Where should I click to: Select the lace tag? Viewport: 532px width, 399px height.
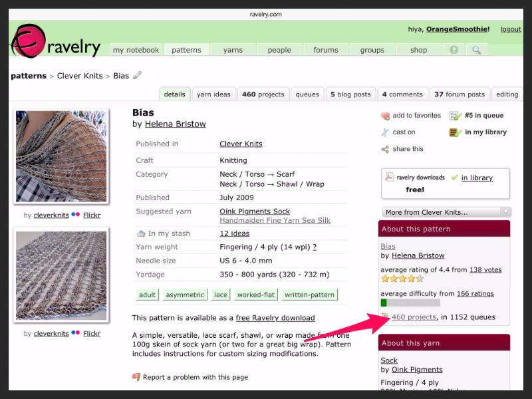coord(220,295)
